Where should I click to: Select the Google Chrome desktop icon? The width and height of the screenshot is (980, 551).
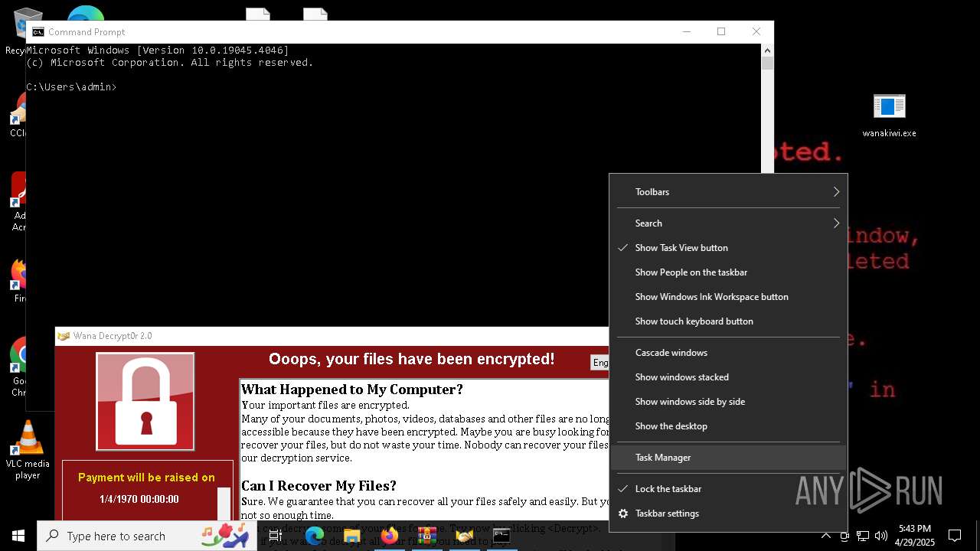[x=17, y=367]
